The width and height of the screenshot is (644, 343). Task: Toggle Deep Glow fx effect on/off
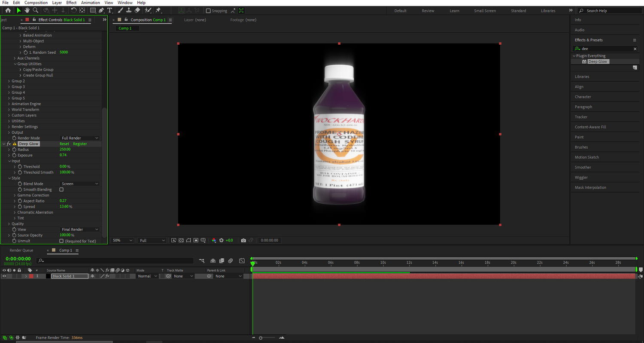click(x=9, y=144)
